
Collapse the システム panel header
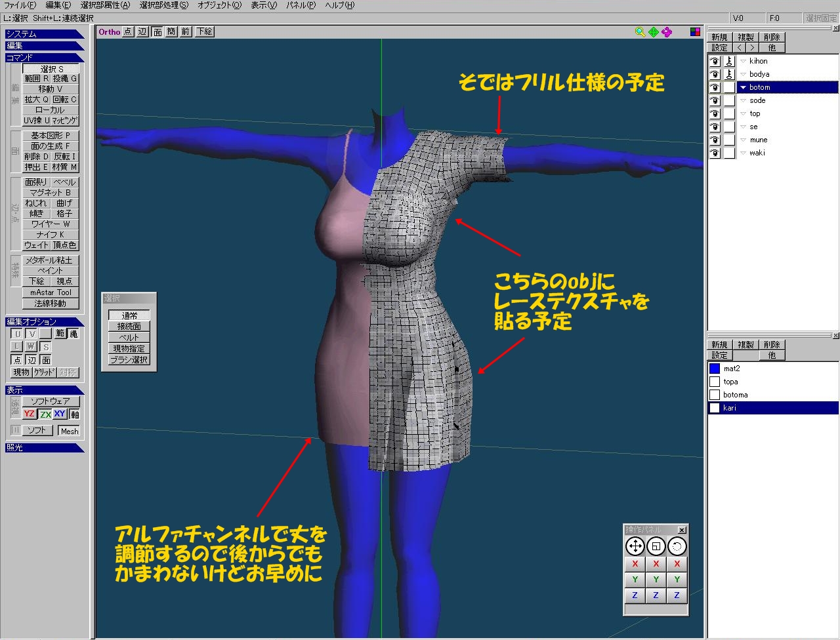[x=43, y=34]
